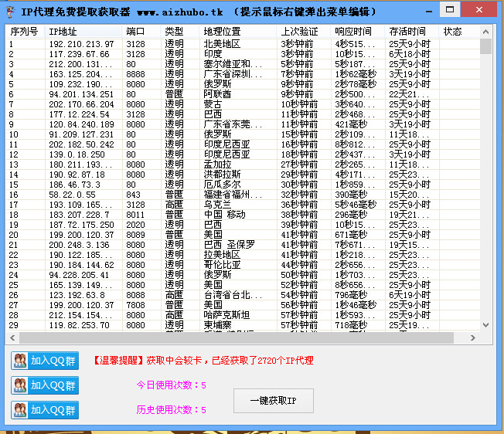
Task: Maximize the proxy tool window
Action: tap(450, 10)
